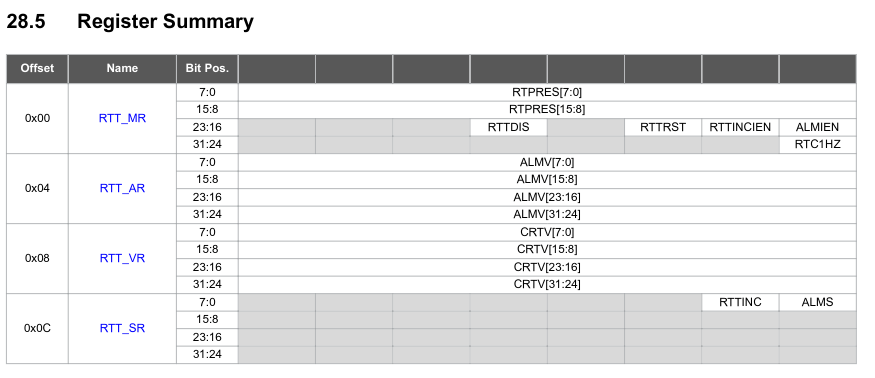Click the Offset column header
Image resolution: width=875 pixels, height=378 pixels.
pos(37,69)
